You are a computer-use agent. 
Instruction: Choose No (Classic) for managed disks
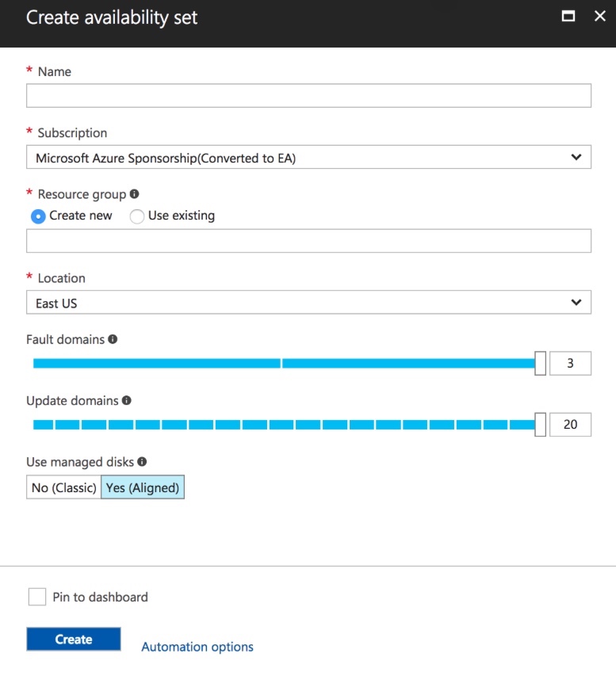(x=63, y=488)
